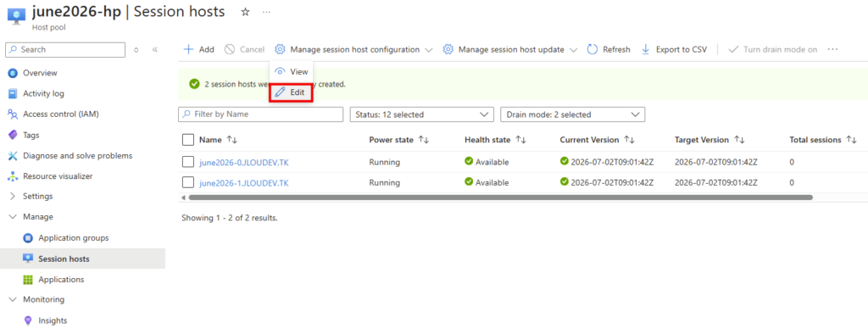Choose View from the configuration menu
The width and height of the screenshot is (868, 328).
tap(292, 71)
